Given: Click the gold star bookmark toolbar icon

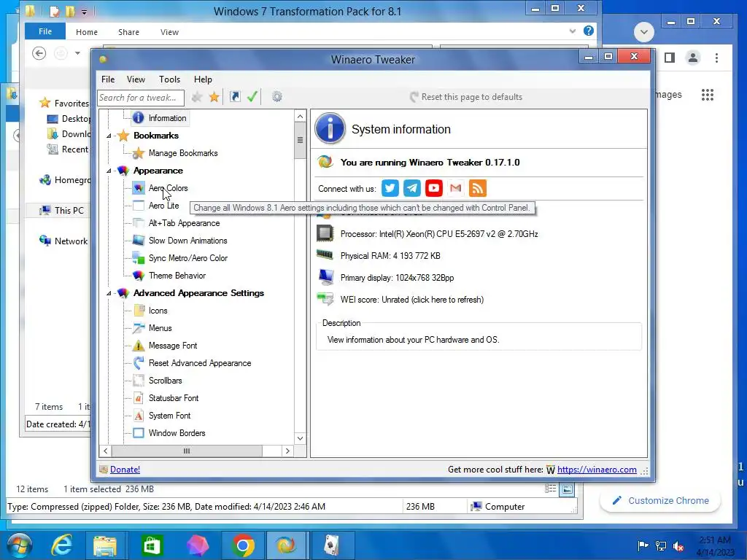Looking at the screenshot, I should (214, 97).
